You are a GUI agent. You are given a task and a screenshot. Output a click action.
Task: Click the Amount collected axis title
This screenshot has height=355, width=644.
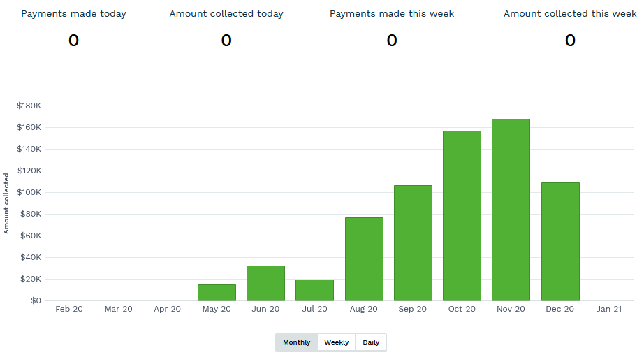pyautogui.click(x=7, y=203)
